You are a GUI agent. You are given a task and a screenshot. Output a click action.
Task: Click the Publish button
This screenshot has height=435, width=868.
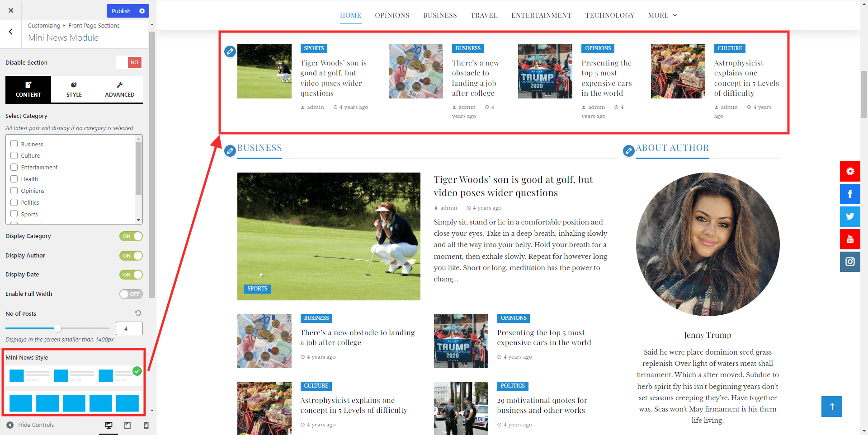[121, 11]
